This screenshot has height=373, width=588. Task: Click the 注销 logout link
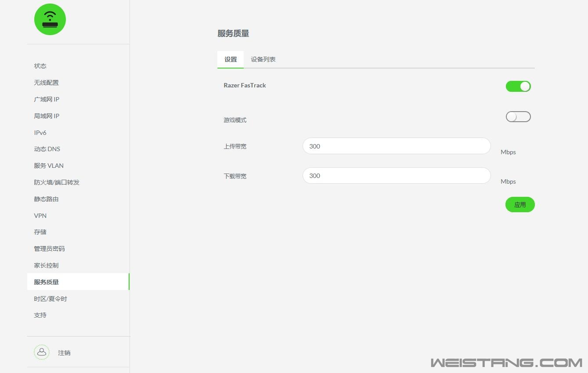(64, 353)
